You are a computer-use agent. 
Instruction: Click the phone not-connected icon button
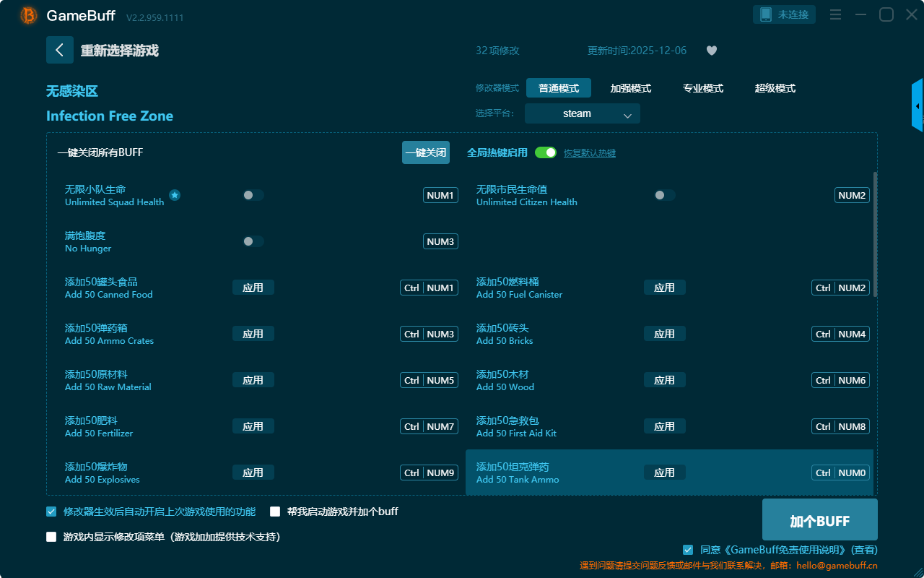[785, 14]
